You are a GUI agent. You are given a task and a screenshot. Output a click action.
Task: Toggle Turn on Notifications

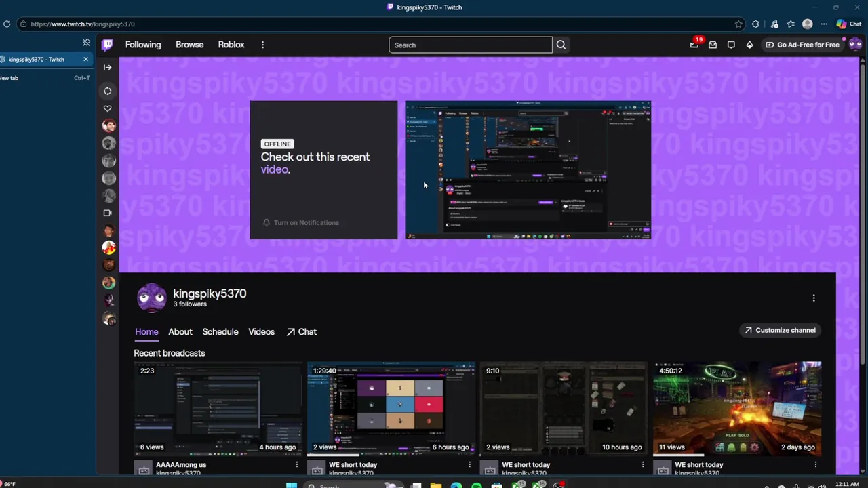pyautogui.click(x=300, y=222)
